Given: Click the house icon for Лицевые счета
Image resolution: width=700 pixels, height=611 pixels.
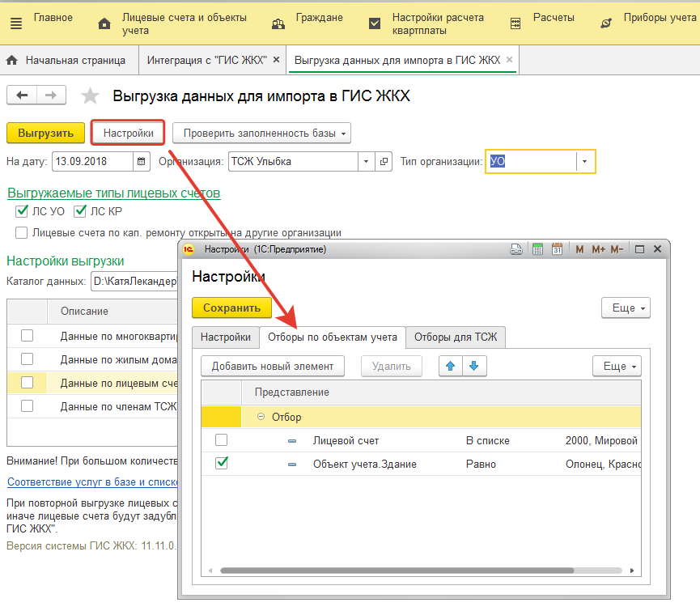Looking at the screenshot, I should point(104,23).
